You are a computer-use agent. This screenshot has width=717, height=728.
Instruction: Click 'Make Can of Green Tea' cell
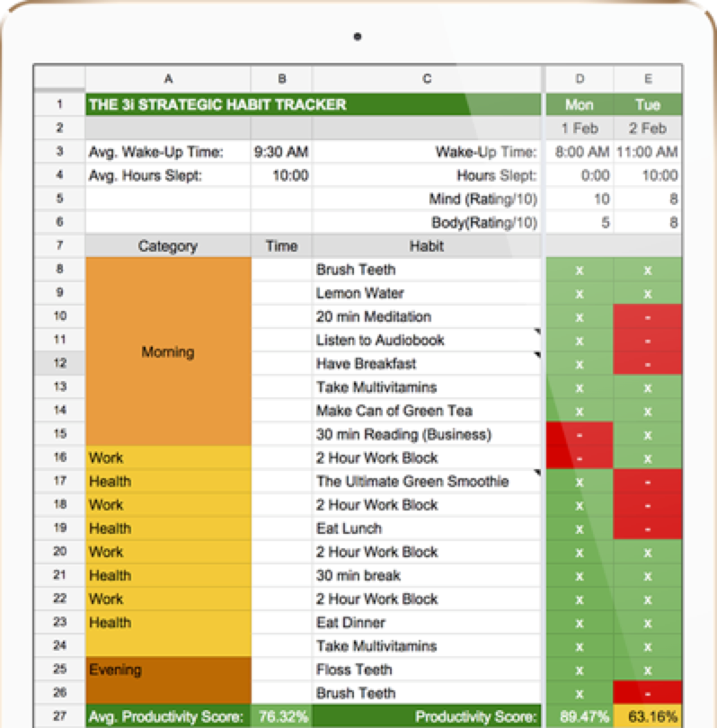coord(427,411)
